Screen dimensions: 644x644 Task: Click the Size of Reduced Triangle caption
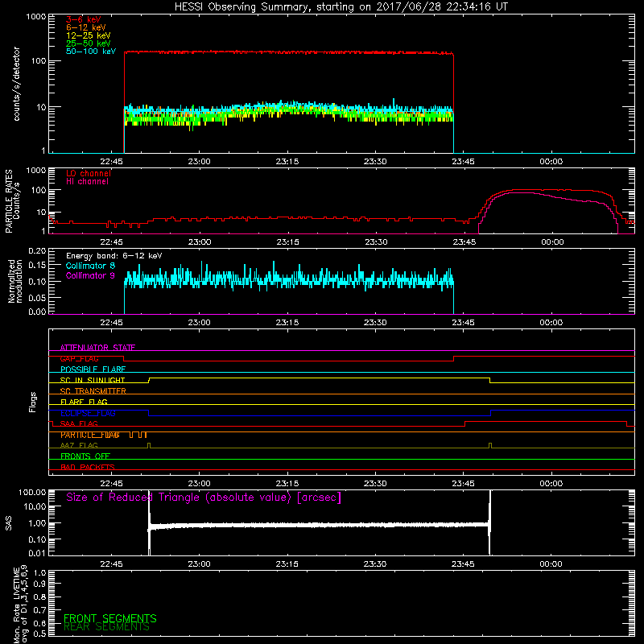click(204, 497)
